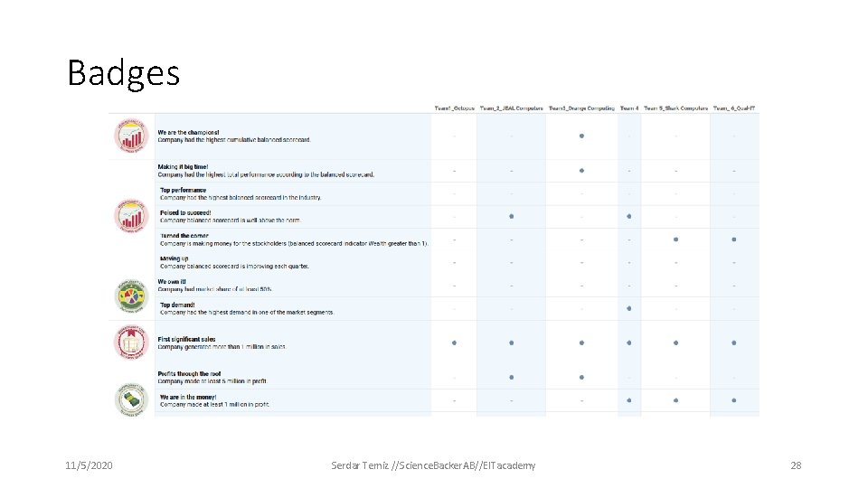Click the 'Top performance' badge title
The width and height of the screenshot is (868, 488).
tap(183, 190)
